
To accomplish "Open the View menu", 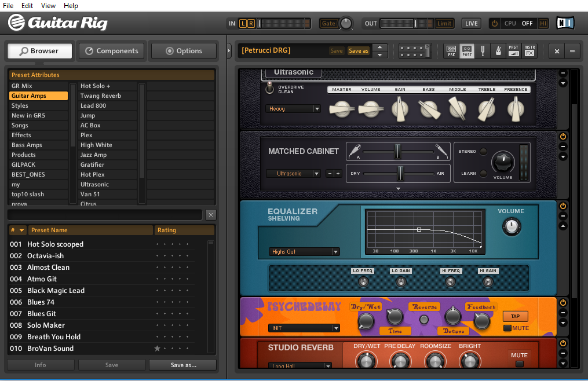I will pos(48,6).
